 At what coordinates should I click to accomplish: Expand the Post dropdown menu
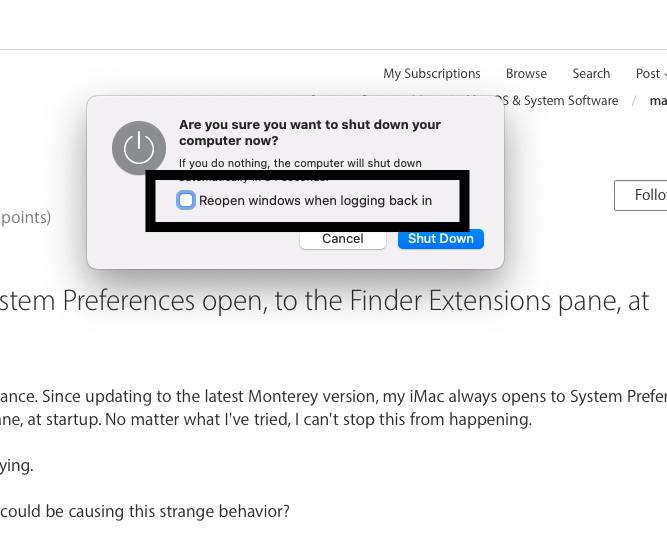coord(651,74)
